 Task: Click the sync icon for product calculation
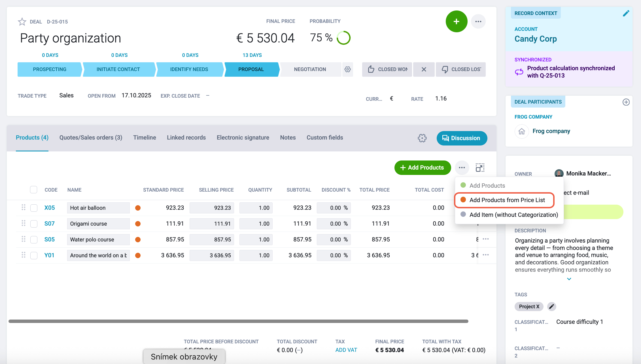[x=519, y=72]
